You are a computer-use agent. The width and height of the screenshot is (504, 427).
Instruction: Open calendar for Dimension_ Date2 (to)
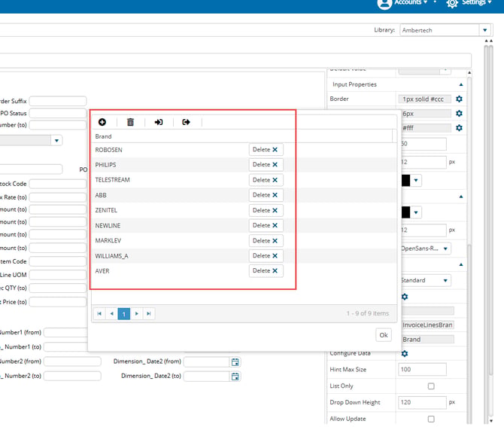coord(235,376)
